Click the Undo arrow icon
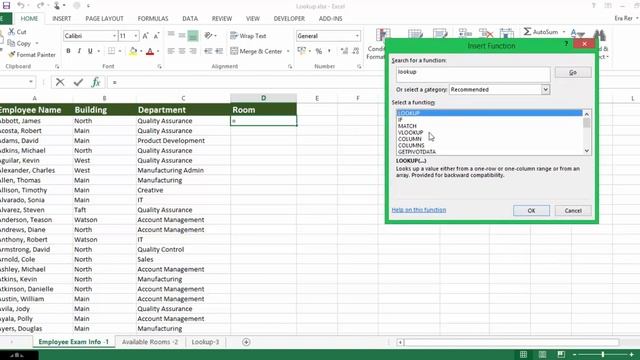640x360 pixels. coord(20,5)
